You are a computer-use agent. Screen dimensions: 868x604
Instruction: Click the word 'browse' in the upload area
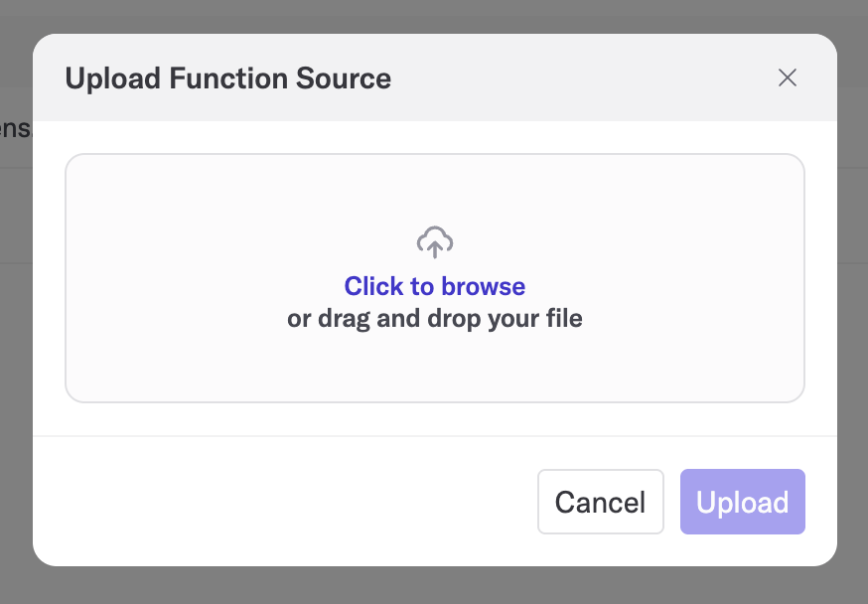click(x=484, y=286)
